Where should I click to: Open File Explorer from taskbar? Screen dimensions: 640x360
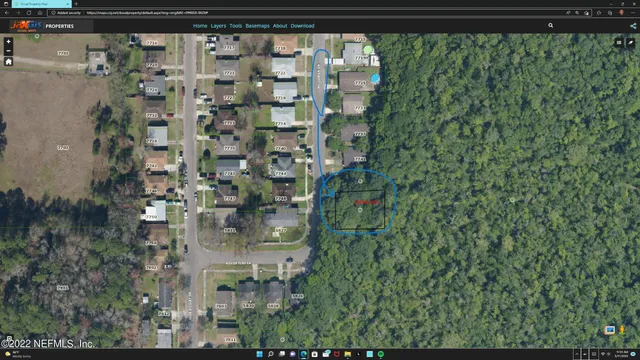(348, 354)
